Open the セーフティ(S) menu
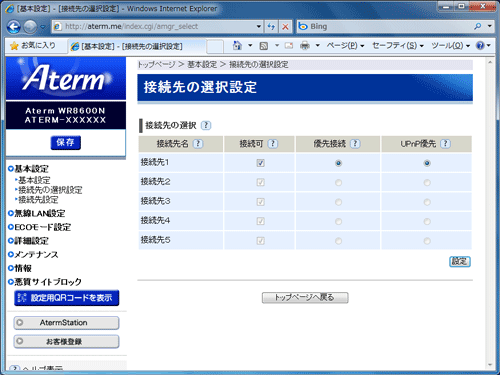Viewport: 500px width, 375px height. 397,45
